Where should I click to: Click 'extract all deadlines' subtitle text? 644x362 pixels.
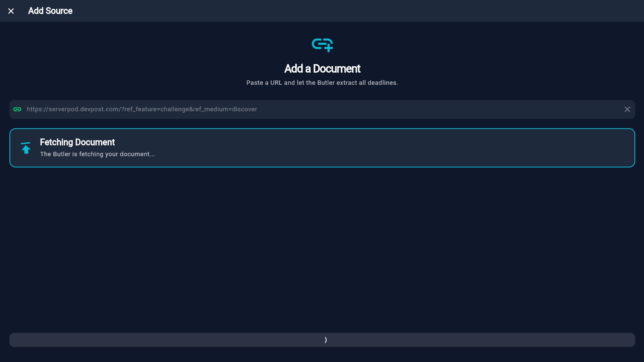(367, 83)
